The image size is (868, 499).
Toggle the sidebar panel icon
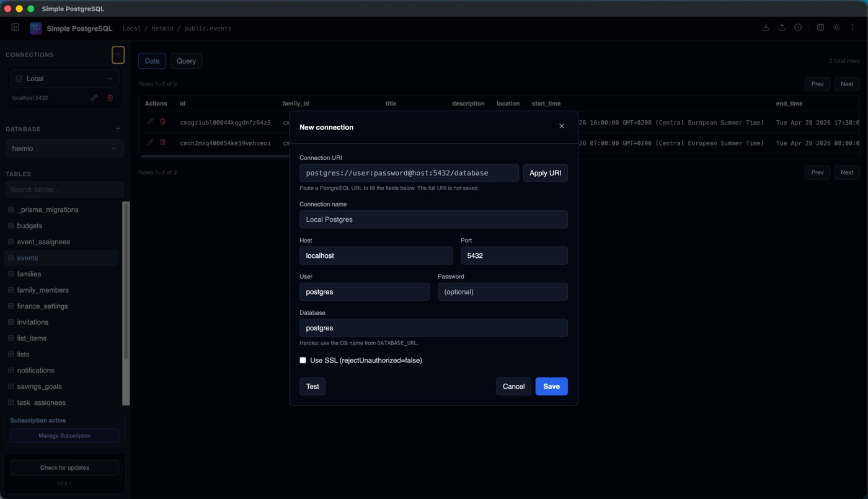[15, 27]
